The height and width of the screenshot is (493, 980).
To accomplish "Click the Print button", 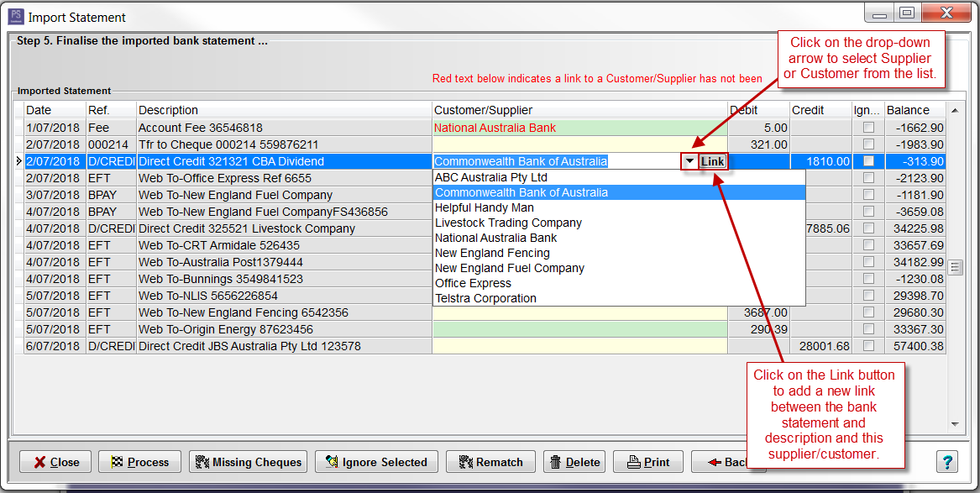I will pyautogui.click(x=648, y=462).
